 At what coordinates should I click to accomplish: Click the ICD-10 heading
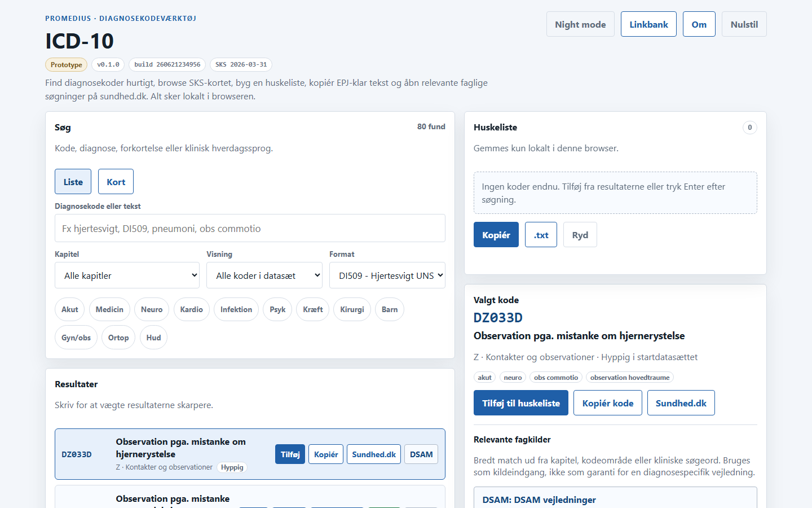80,41
